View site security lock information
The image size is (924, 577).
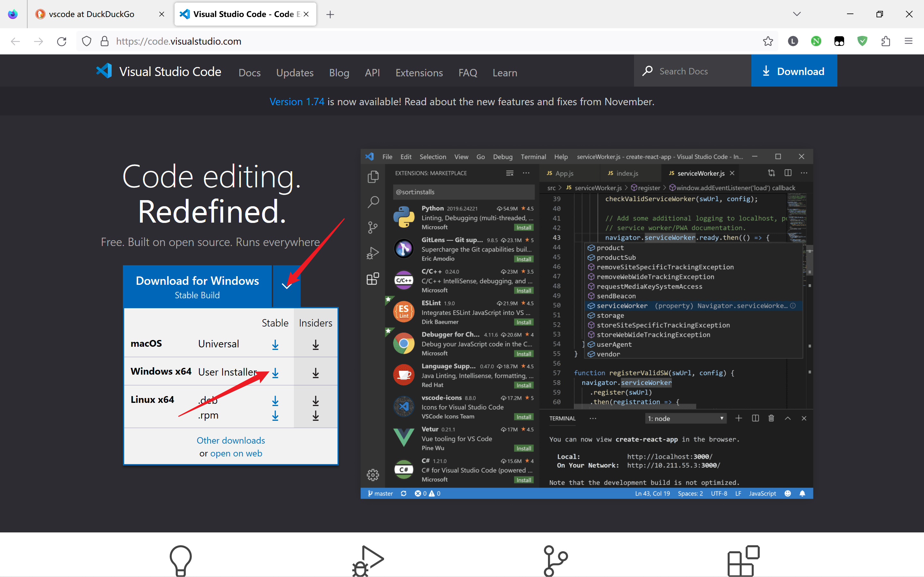click(x=104, y=41)
